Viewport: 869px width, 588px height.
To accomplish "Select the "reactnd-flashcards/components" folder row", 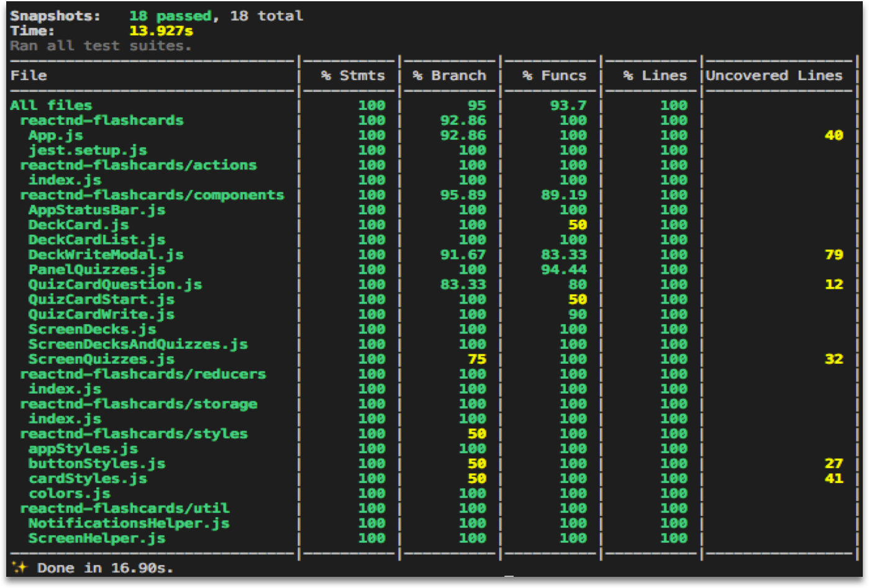I will [x=152, y=195].
